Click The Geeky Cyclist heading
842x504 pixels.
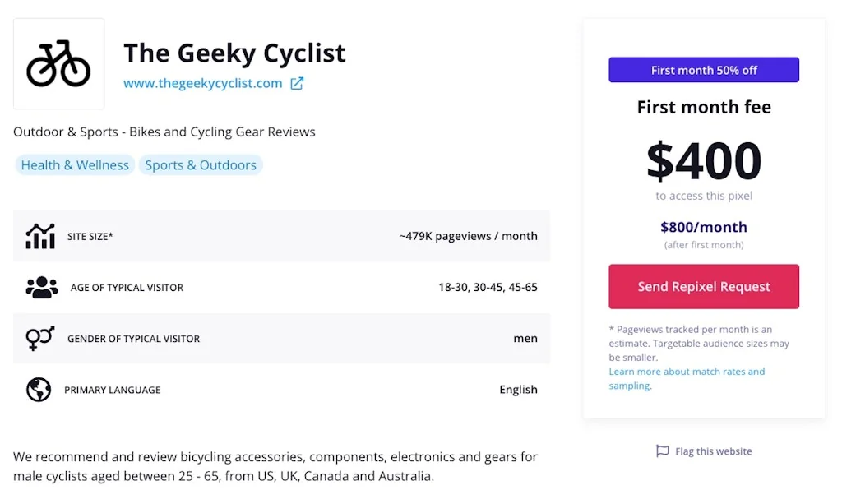point(234,53)
